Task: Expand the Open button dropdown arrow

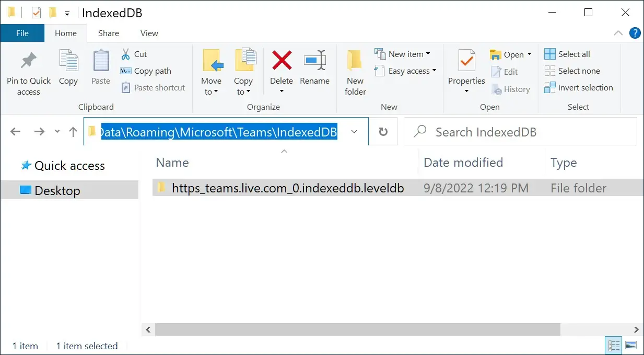Action: (x=529, y=54)
